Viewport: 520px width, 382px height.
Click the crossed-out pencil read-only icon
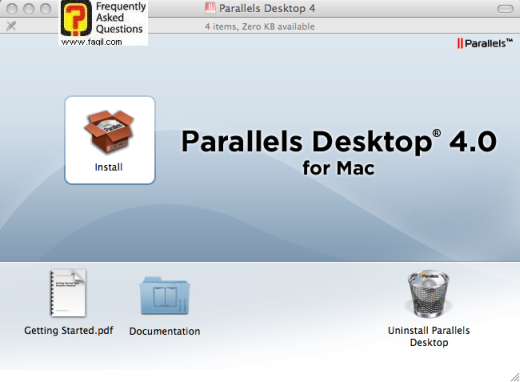pos(11,26)
